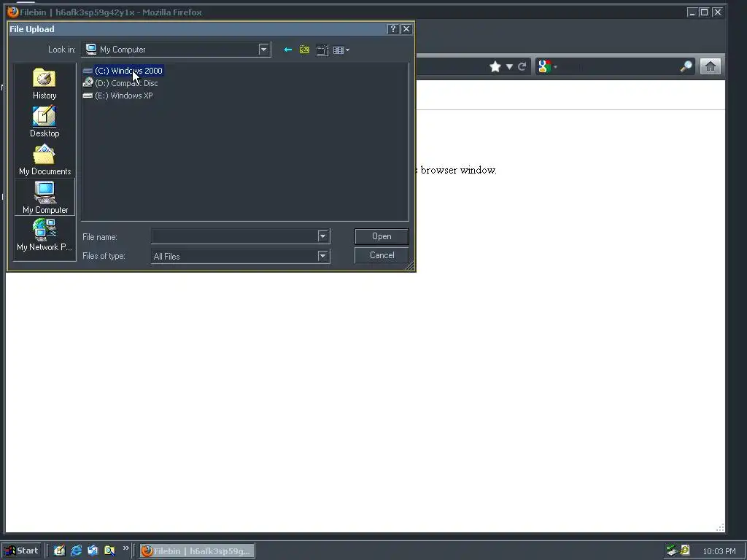Click the Firefox search box field
Viewport: 747px width, 560px height.
pos(618,66)
